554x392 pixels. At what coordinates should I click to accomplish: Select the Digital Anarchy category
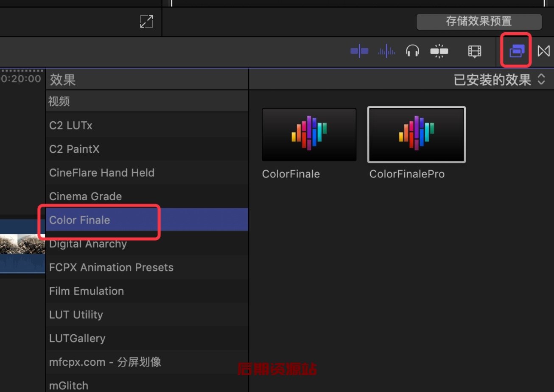[147, 244]
